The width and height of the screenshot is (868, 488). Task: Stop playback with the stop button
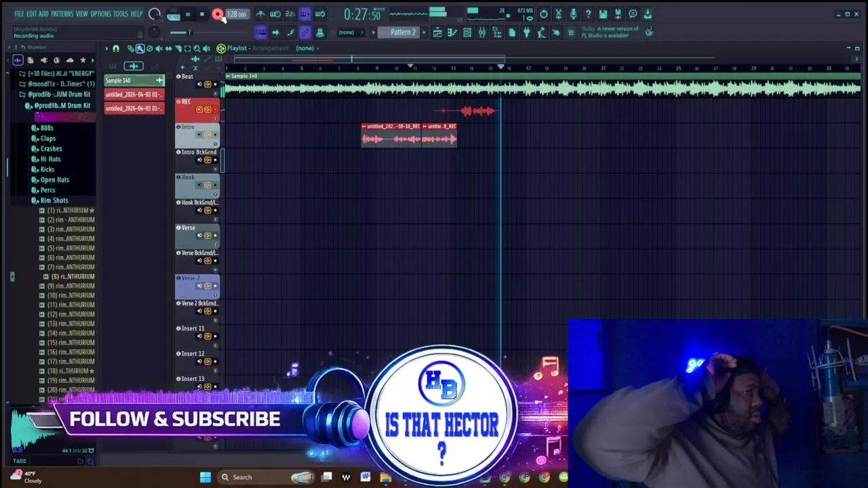tap(201, 14)
